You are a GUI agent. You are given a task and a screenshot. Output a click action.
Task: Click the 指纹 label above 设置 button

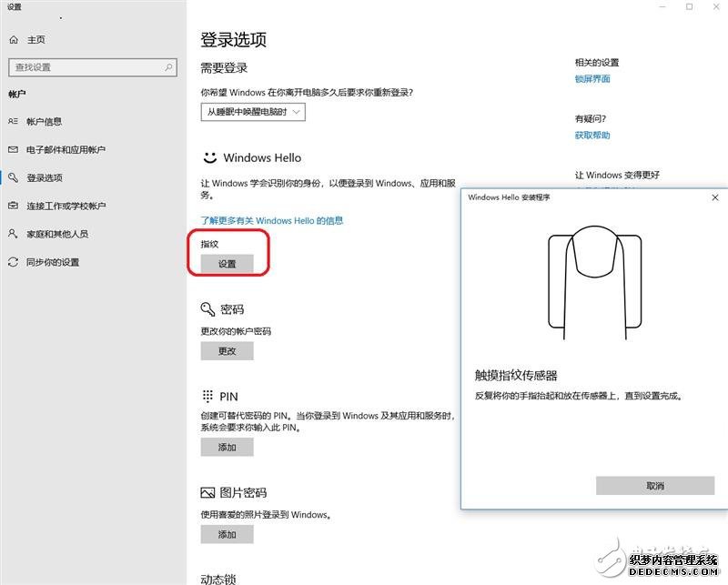click(x=209, y=244)
